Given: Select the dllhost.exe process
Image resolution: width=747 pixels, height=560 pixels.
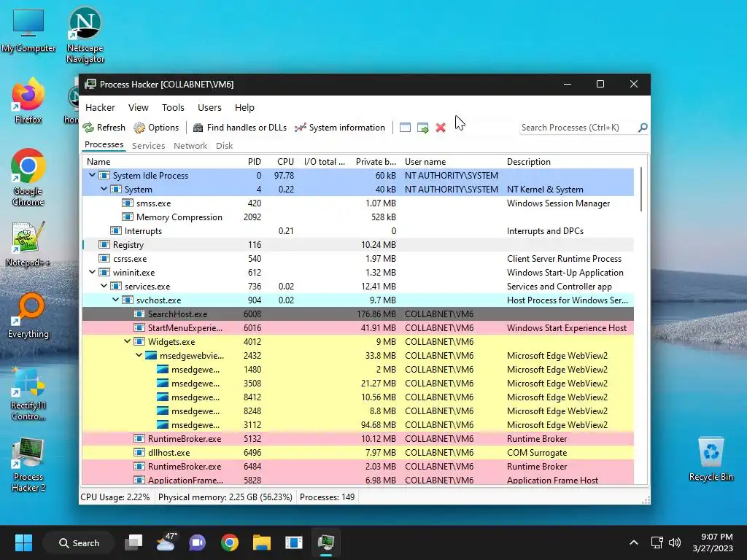Looking at the screenshot, I should point(357,452).
